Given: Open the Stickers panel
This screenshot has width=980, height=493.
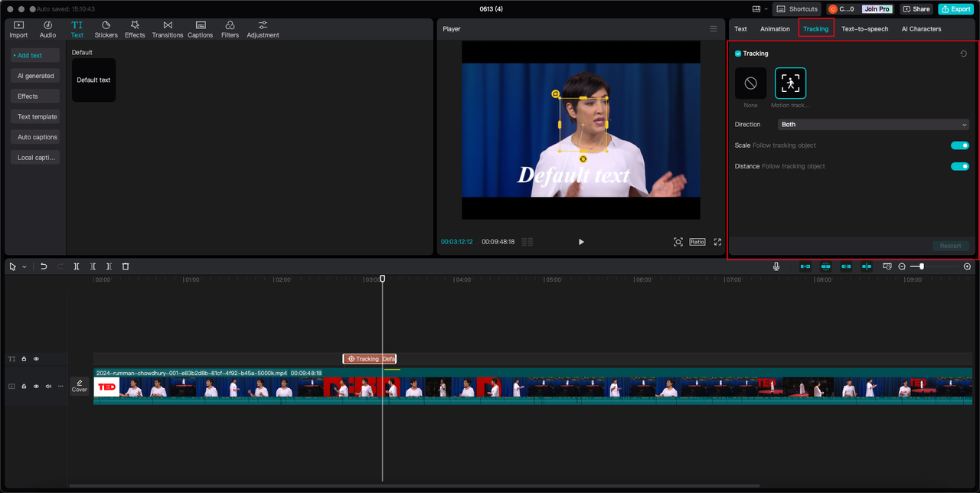Looking at the screenshot, I should point(106,29).
